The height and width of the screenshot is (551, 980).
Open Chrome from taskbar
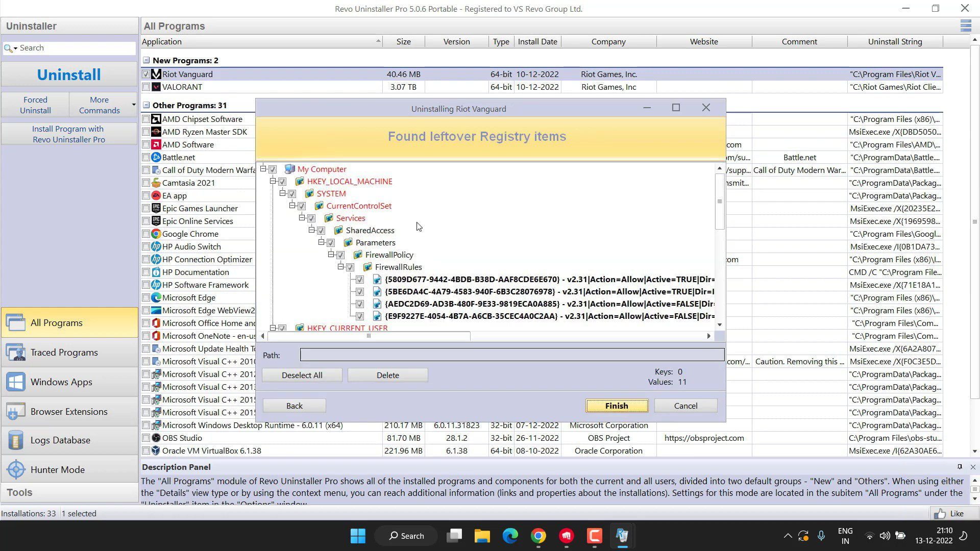(538, 536)
